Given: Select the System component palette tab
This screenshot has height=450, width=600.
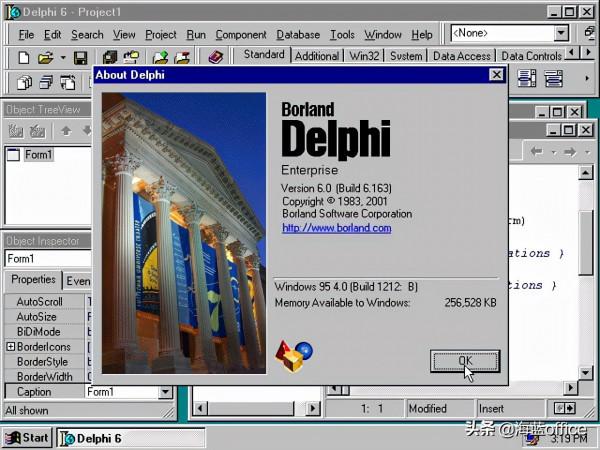Looking at the screenshot, I should point(406,56).
